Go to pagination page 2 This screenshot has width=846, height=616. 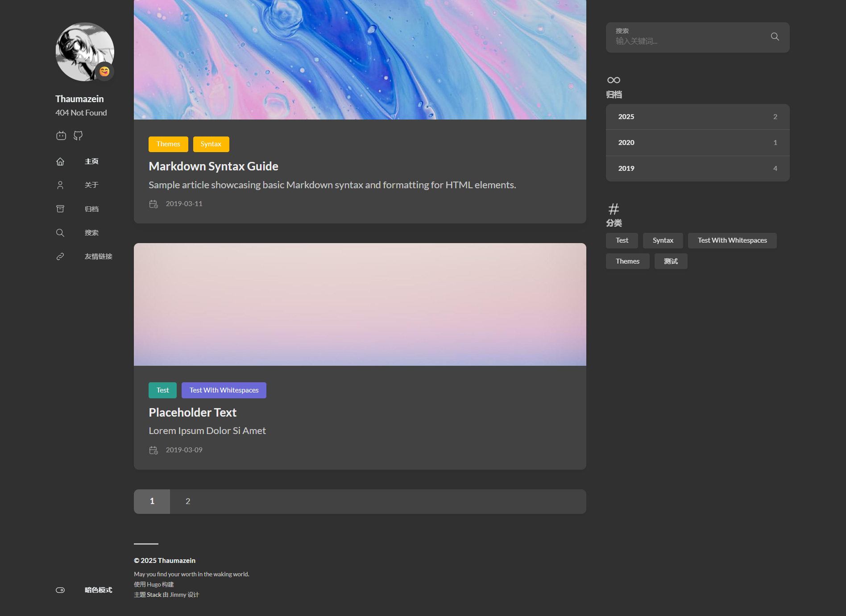point(188,501)
